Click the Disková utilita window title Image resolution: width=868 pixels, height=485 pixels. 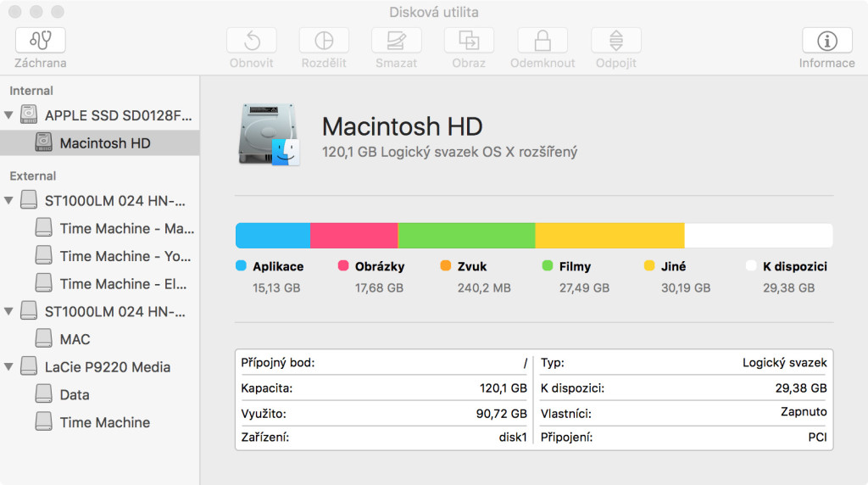coord(434,12)
